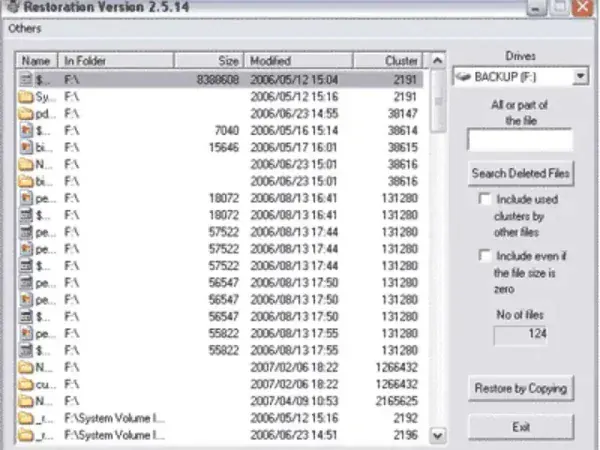Enable 'Include used clusters by other files'
Viewport: 600px width, 450px height.
pos(485,200)
